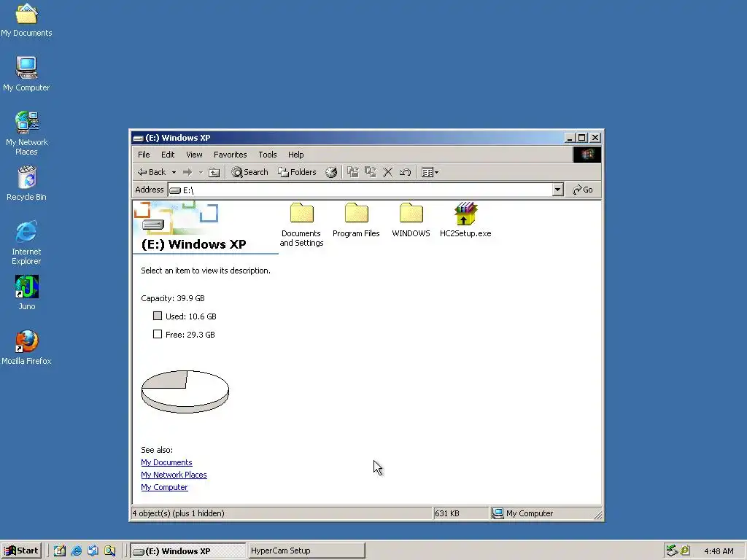Click the 4:48 AM clock
Image resolution: width=747 pixels, height=560 pixels.
[x=719, y=551]
